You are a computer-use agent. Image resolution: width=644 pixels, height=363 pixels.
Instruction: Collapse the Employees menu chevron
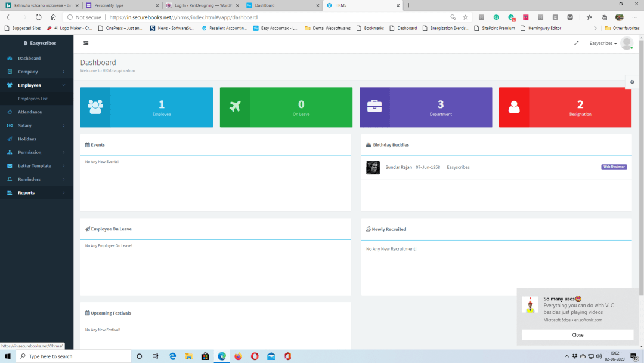(64, 85)
